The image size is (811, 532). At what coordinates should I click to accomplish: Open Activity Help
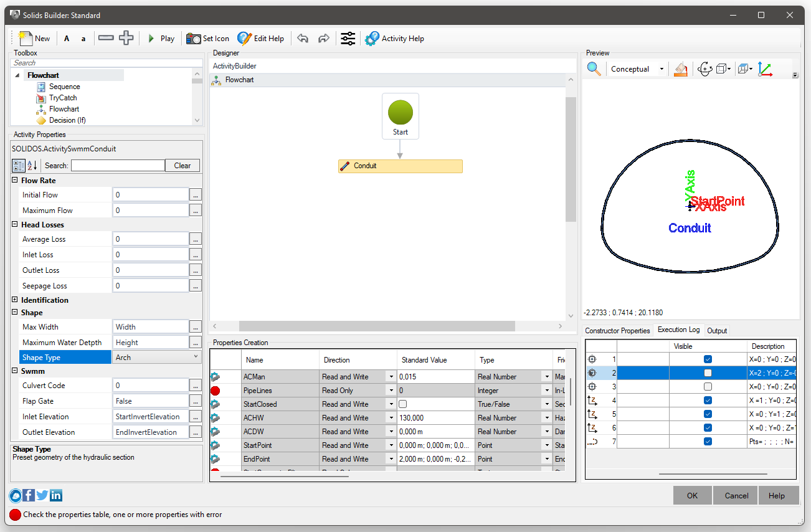394,39
